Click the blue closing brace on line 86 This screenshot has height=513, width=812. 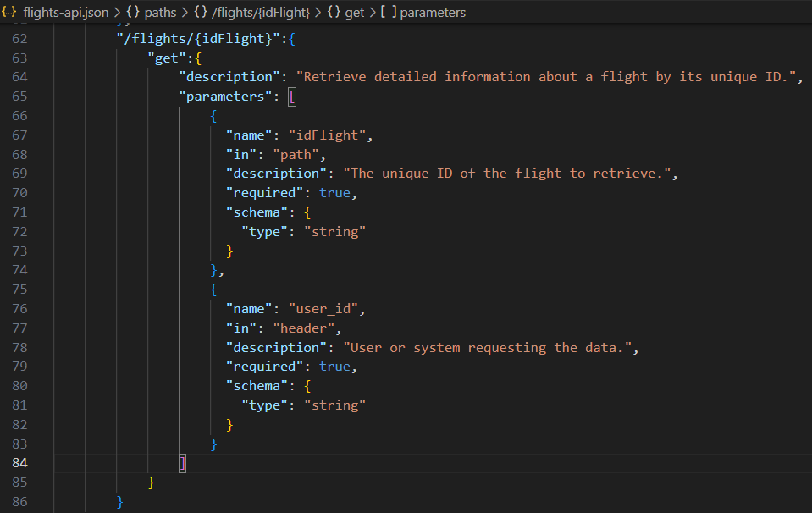coord(119,502)
